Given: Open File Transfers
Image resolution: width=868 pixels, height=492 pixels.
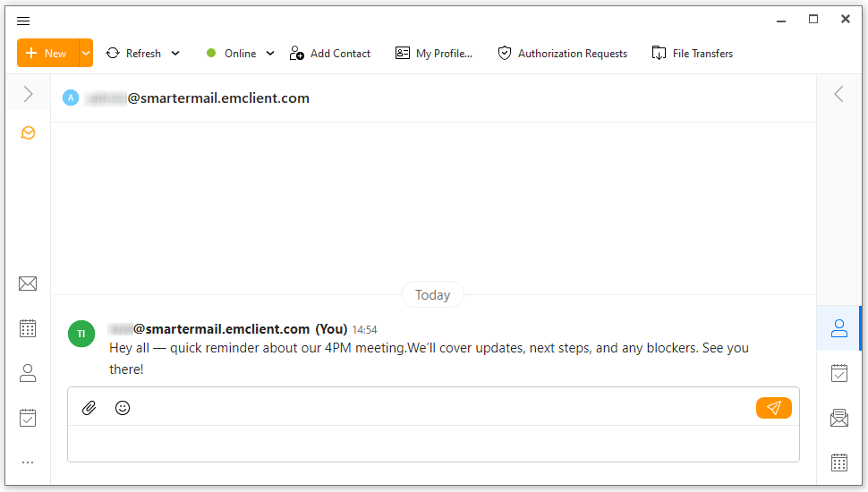Looking at the screenshot, I should click(x=693, y=54).
